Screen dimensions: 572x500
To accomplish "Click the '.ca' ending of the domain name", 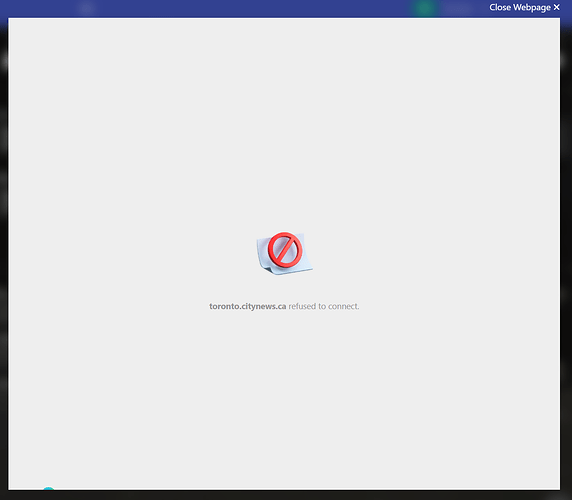I will [281, 306].
